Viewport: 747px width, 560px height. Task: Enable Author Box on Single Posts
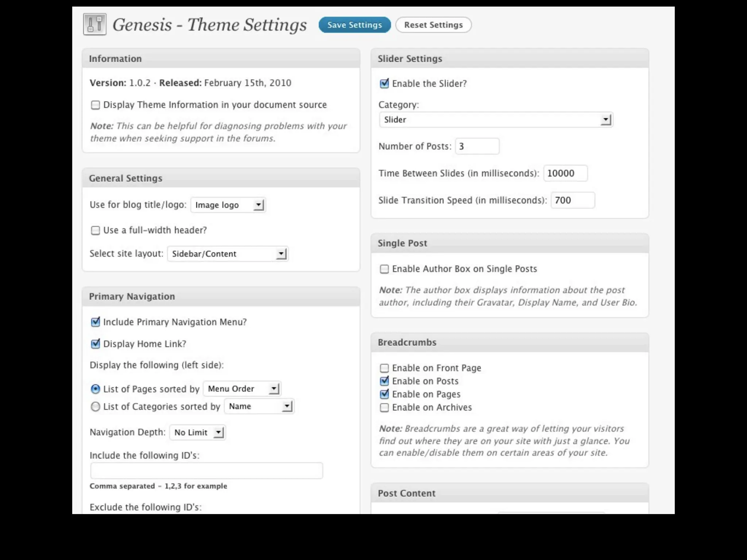point(384,269)
